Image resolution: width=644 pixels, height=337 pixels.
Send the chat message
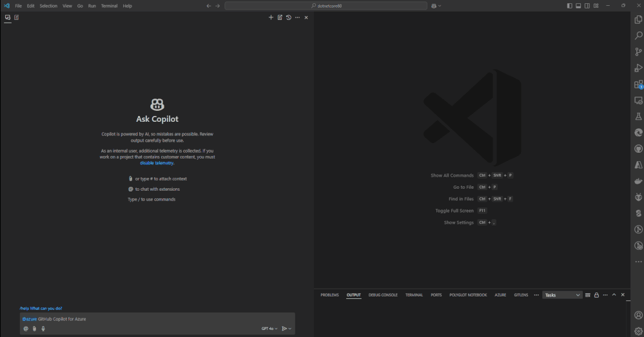(284, 329)
